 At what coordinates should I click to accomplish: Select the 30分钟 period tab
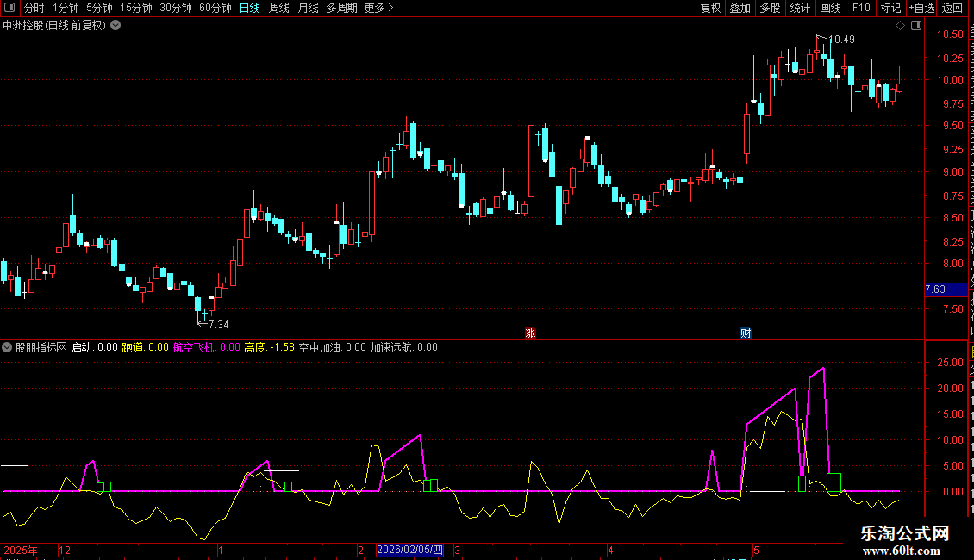[x=175, y=8]
